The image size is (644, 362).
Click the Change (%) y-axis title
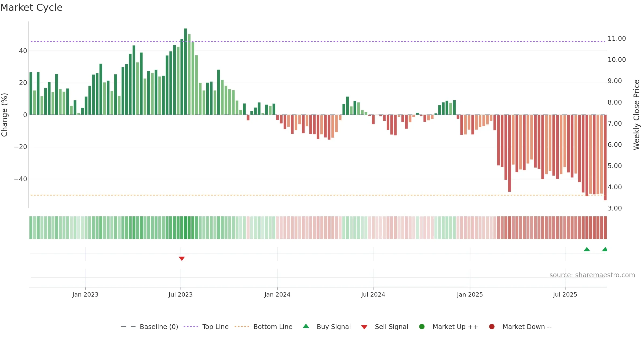pos(4,115)
